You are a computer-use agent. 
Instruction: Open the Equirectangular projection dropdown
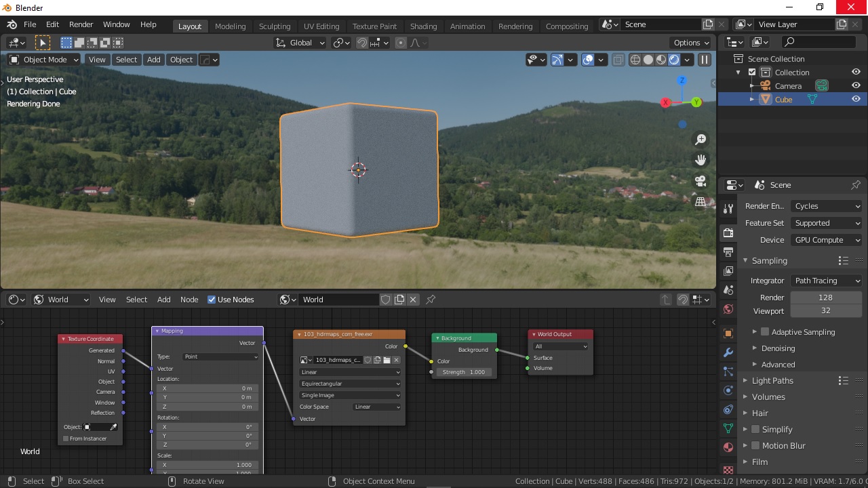(350, 384)
